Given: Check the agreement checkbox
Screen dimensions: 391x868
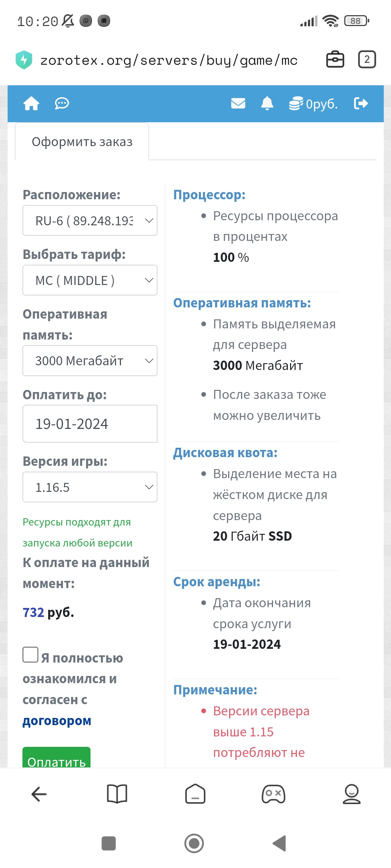Looking at the screenshot, I should (x=30, y=655).
